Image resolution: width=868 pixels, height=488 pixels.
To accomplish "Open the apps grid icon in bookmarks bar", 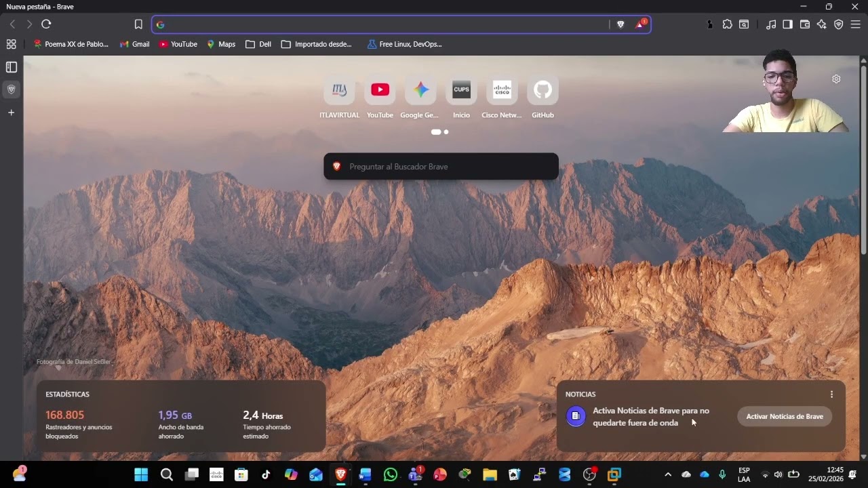I will tap(11, 44).
